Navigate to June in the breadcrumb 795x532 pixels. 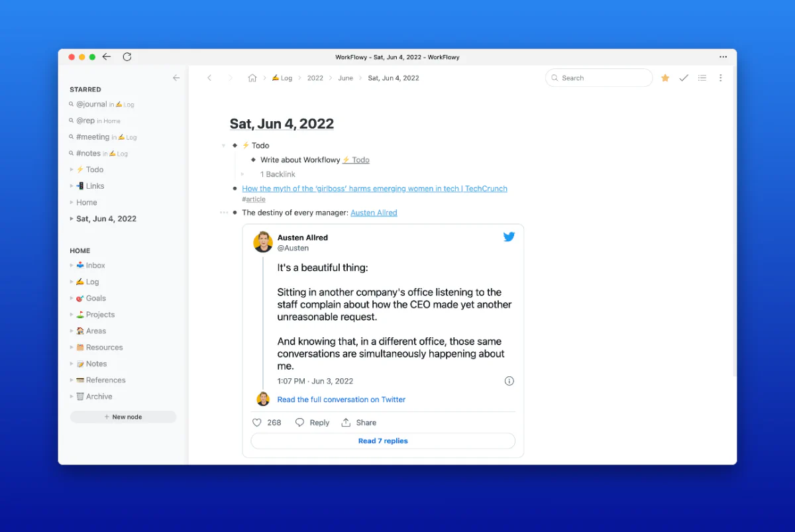tap(345, 78)
